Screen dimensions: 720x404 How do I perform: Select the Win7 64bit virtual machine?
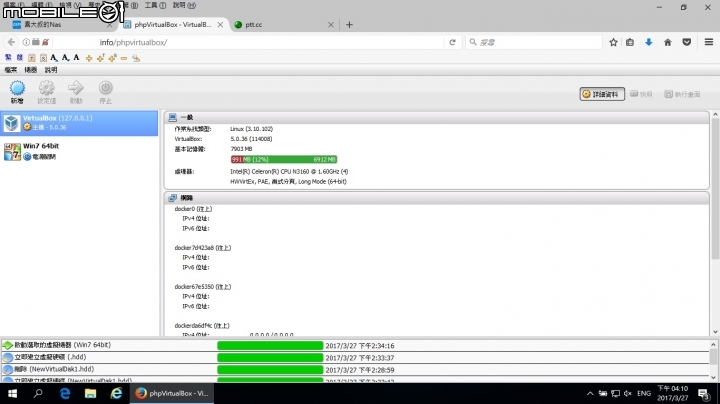(x=79, y=151)
